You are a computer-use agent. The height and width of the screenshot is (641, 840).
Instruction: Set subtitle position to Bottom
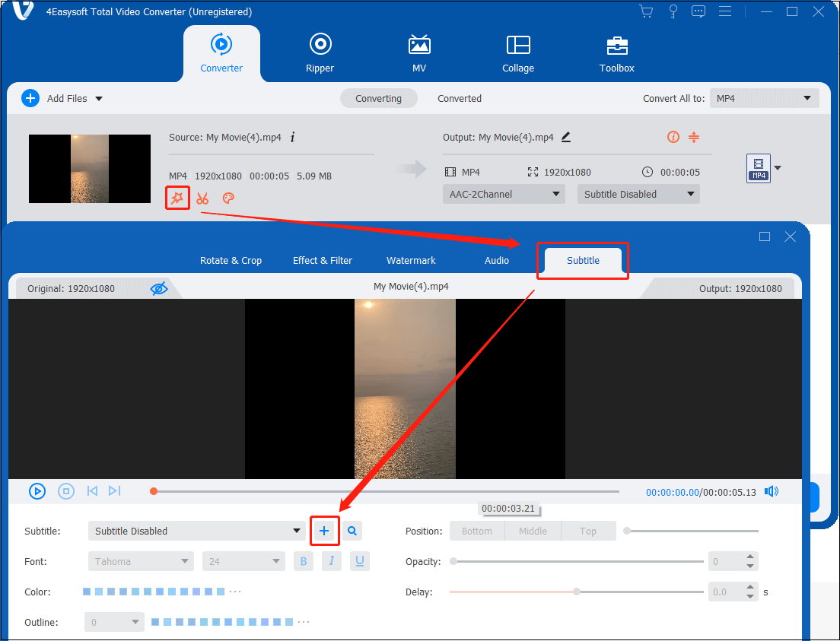(477, 531)
